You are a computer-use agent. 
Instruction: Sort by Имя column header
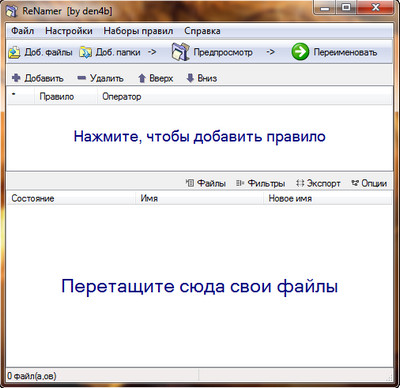[x=199, y=198]
